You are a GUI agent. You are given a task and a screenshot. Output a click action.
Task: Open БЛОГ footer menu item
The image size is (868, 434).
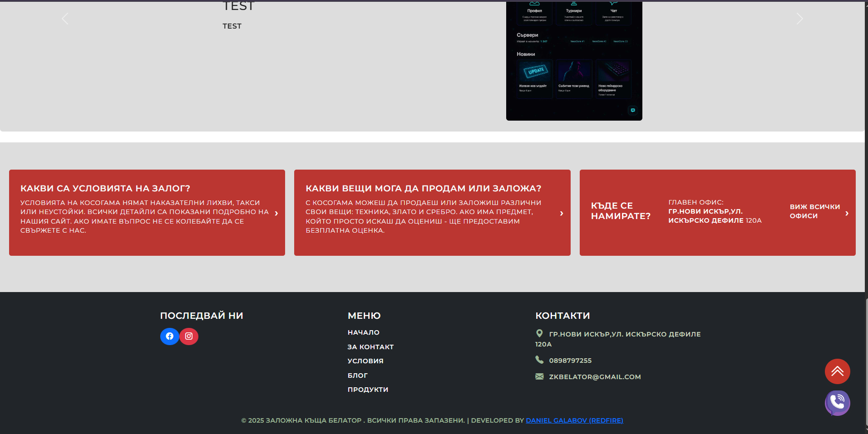(357, 375)
